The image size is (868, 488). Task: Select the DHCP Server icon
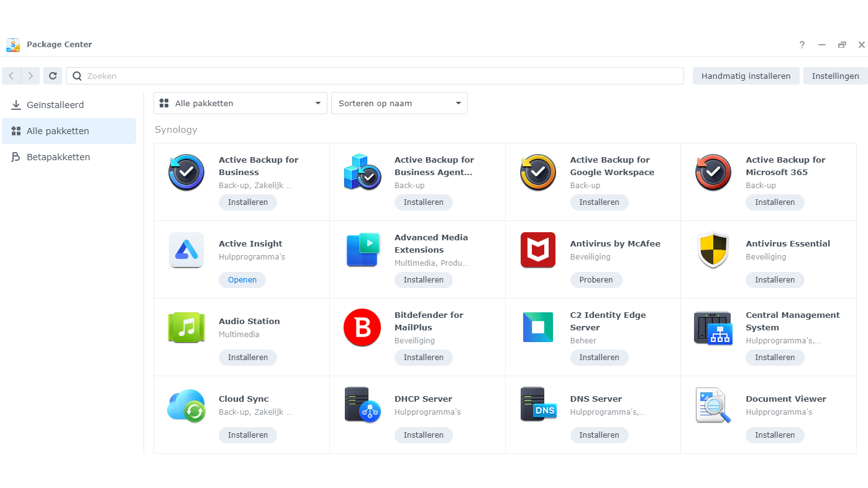(x=362, y=405)
